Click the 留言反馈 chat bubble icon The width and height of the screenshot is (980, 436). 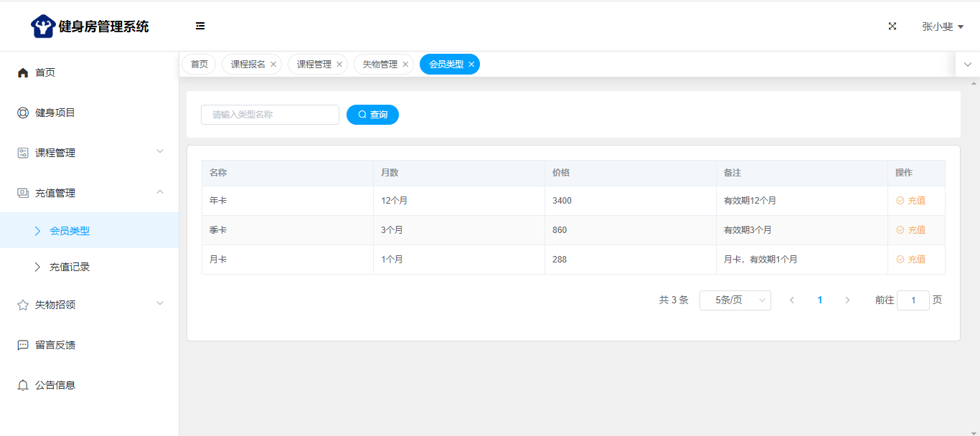pyautogui.click(x=23, y=345)
